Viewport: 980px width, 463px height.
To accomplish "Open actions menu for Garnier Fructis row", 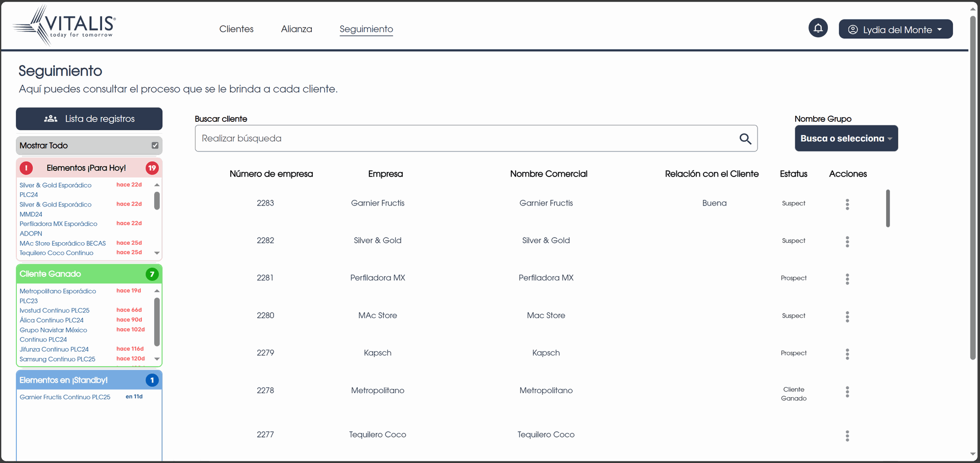I will [x=847, y=204].
